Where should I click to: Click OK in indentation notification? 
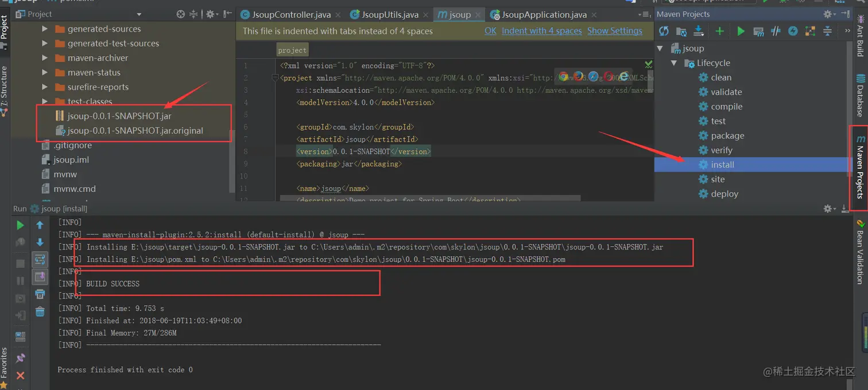click(490, 31)
